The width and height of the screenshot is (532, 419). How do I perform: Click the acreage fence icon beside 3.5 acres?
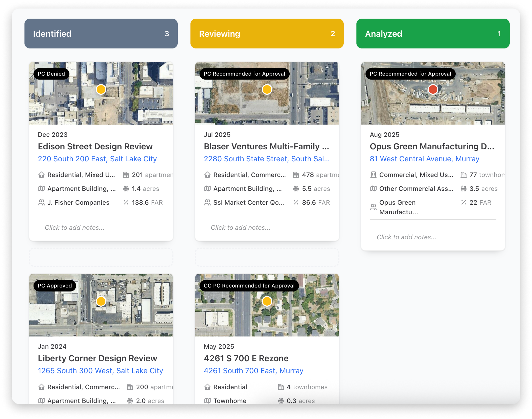[x=464, y=189]
